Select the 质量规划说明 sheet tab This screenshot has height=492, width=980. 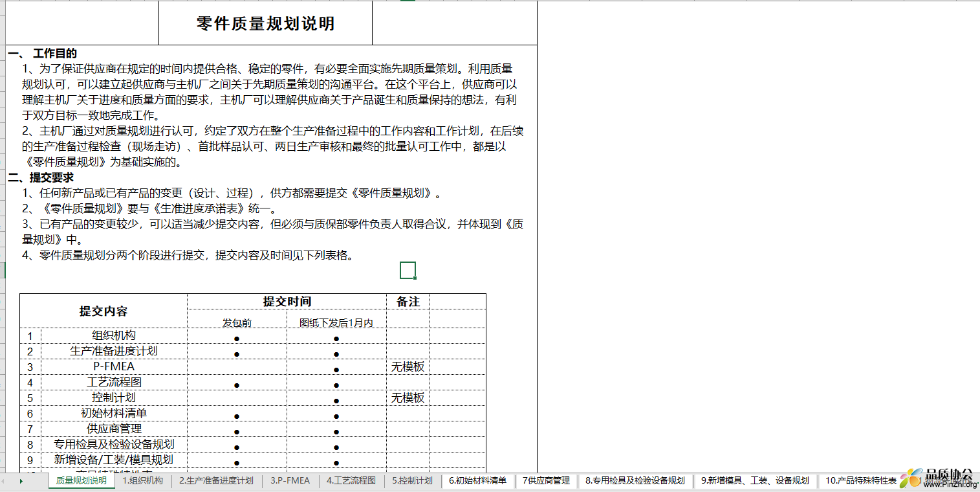coord(82,481)
